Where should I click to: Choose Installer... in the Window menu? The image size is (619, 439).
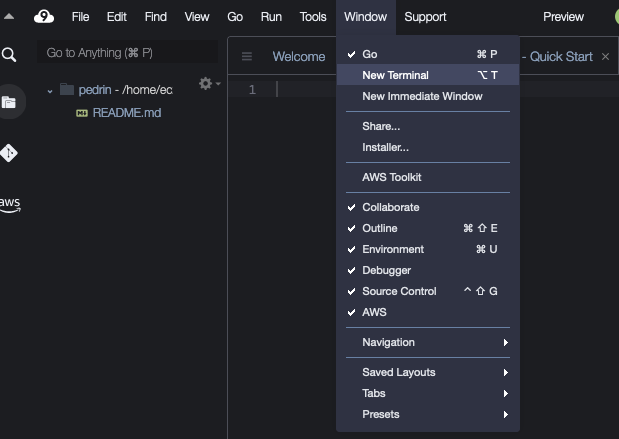[x=428, y=147]
